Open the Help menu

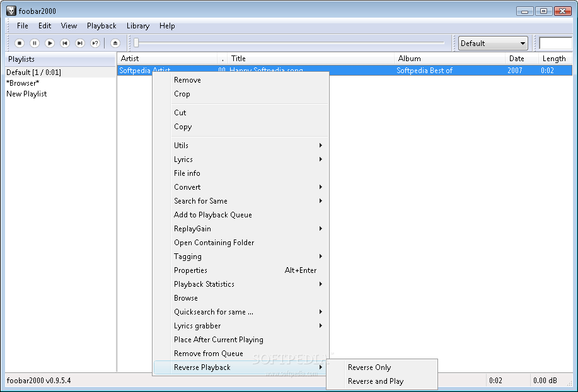[167, 26]
